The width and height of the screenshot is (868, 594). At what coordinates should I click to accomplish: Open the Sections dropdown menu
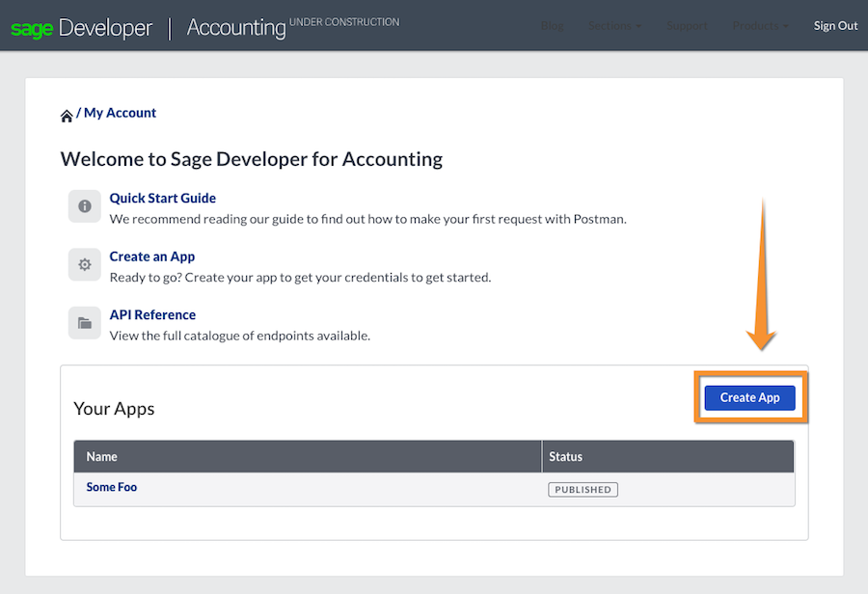pyautogui.click(x=614, y=25)
